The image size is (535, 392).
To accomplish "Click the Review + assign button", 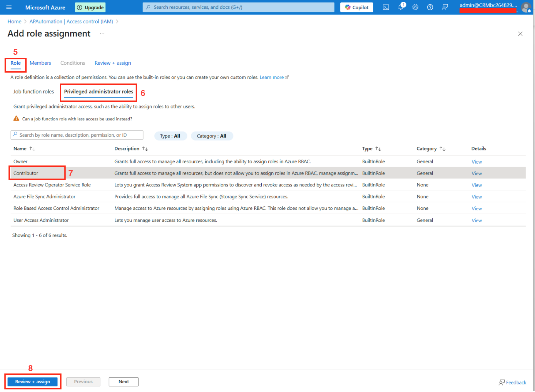I will point(33,381).
